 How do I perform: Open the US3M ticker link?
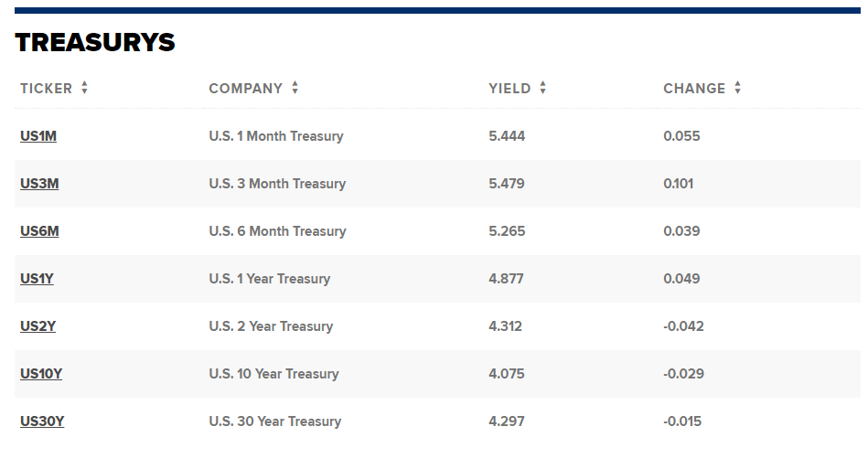39,184
